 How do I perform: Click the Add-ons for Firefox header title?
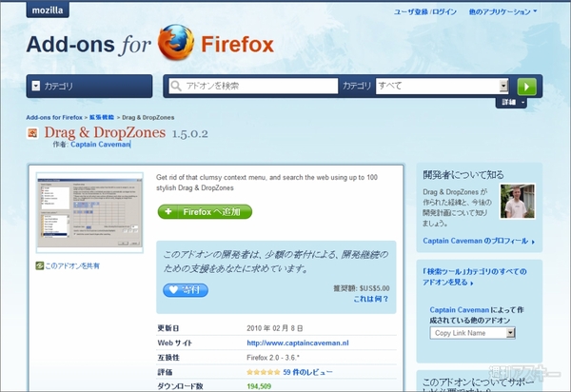tap(150, 44)
